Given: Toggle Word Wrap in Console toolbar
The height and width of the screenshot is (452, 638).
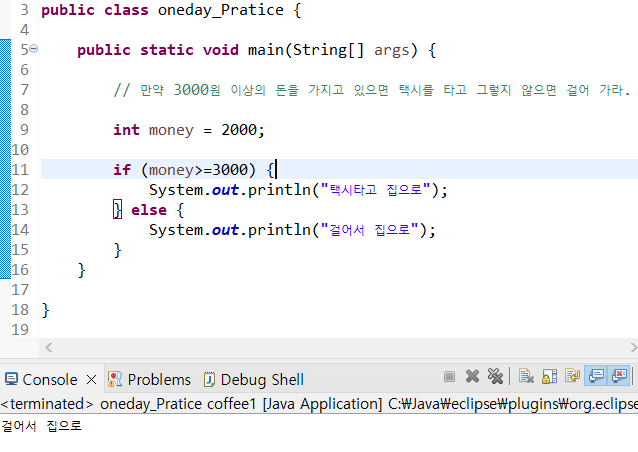Looking at the screenshot, I should [x=572, y=376].
